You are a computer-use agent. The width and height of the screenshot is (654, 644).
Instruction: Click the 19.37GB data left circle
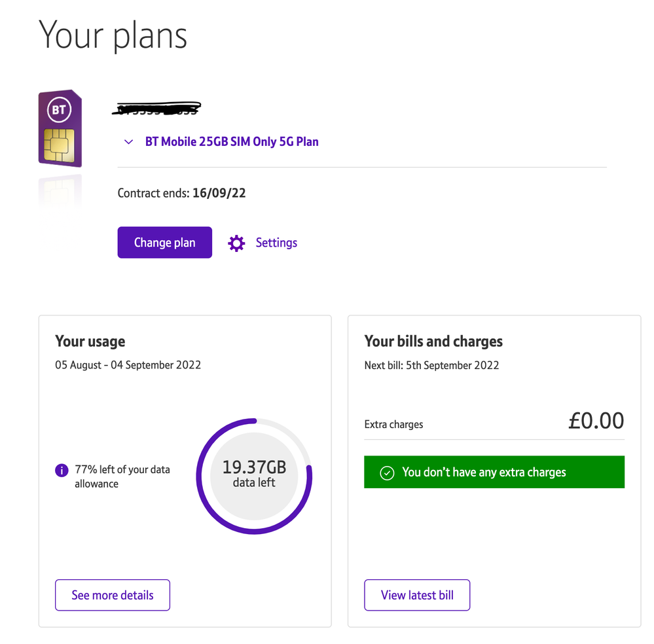point(254,474)
